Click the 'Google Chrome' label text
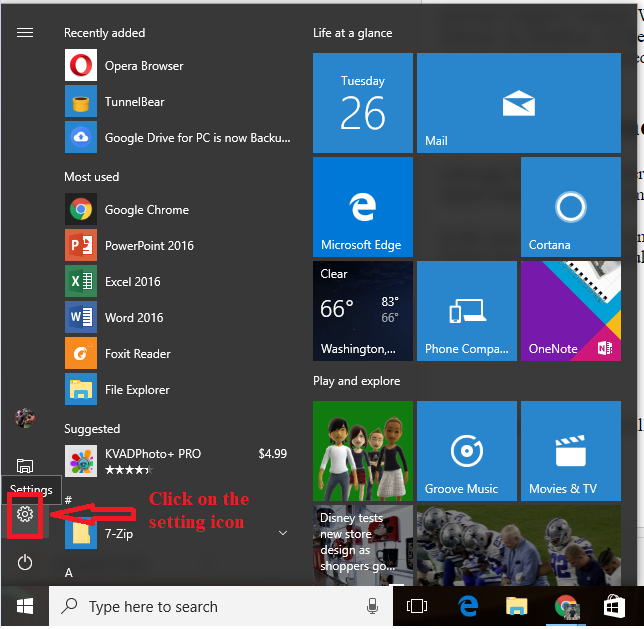This screenshot has width=644, height=629. pyautogui.click(x=147, y=210)
